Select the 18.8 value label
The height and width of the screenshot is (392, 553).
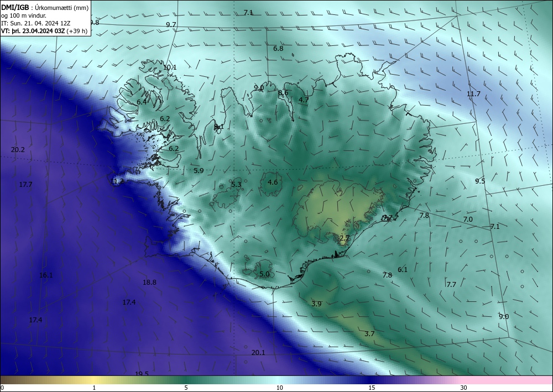click(149, 283)
